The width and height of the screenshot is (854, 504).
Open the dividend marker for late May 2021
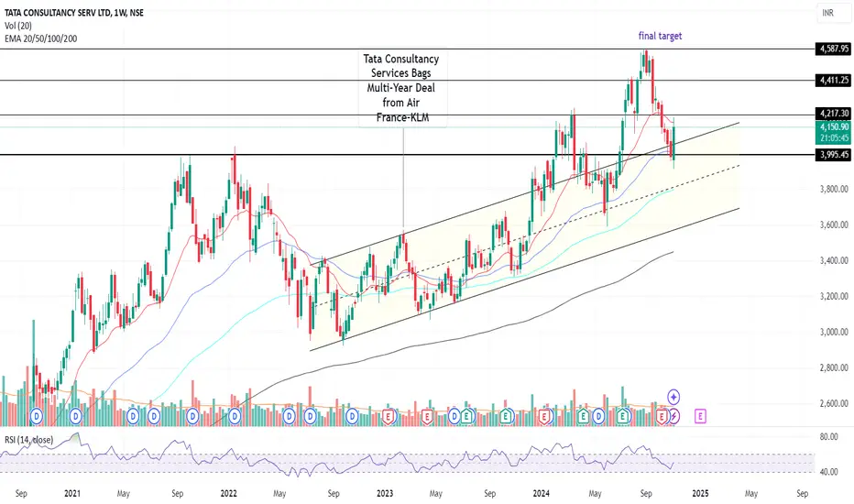click(x=132, y=417)
